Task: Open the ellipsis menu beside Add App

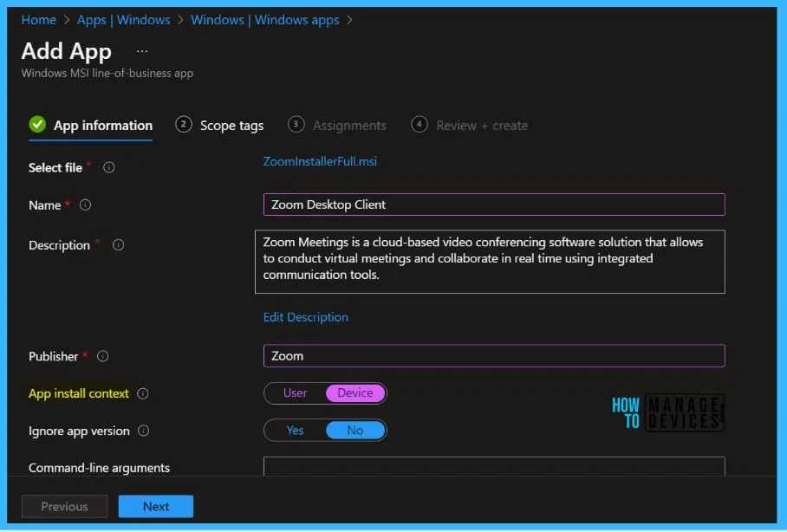Action: (142, 51)
